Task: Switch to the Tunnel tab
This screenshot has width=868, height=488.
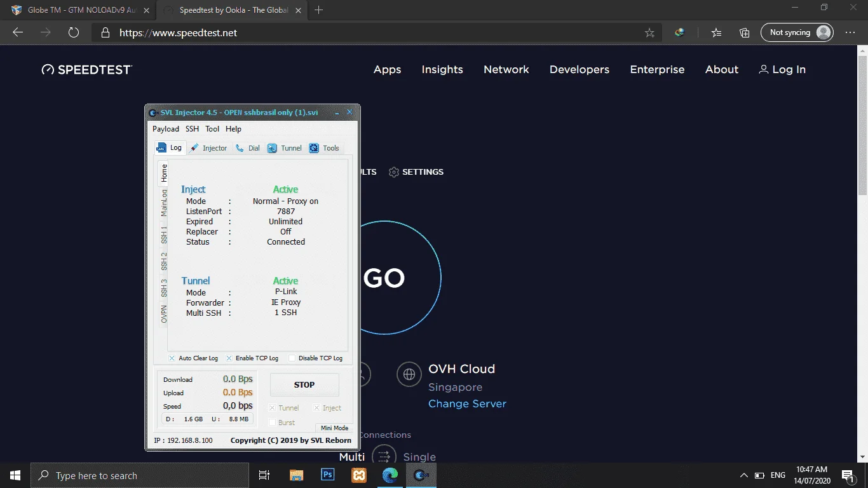Action: [285, 148]
